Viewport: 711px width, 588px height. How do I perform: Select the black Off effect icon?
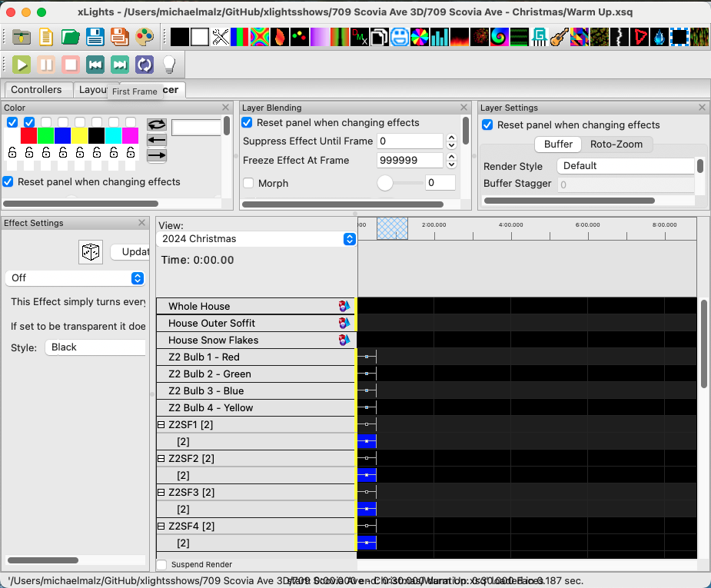pos(180,37)
